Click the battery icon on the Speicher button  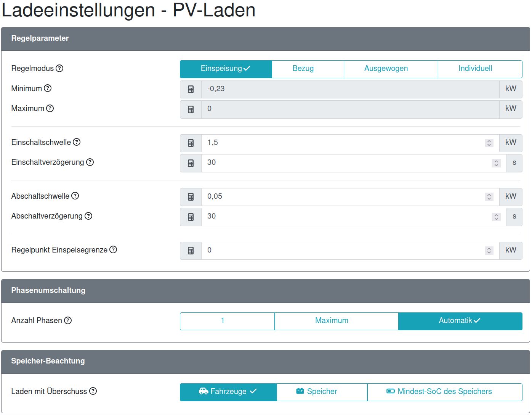tap(300, 391)
